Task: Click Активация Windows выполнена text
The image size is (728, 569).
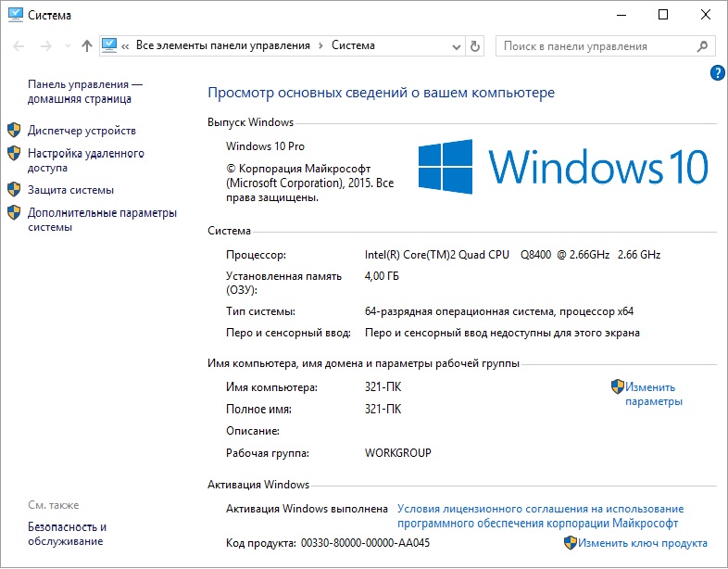Action: click(307, 509)
